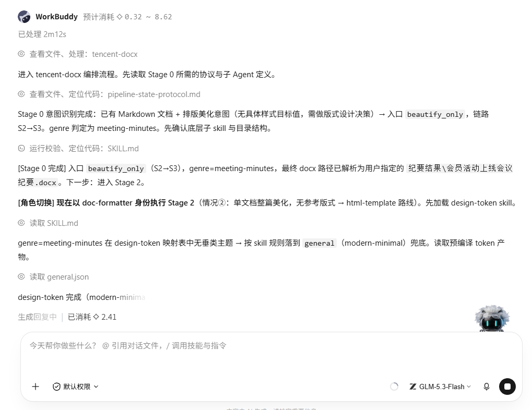This screenshot has width=532, height=410.
Task: Stop generation with the black stop button
Action: coord(507,387)
